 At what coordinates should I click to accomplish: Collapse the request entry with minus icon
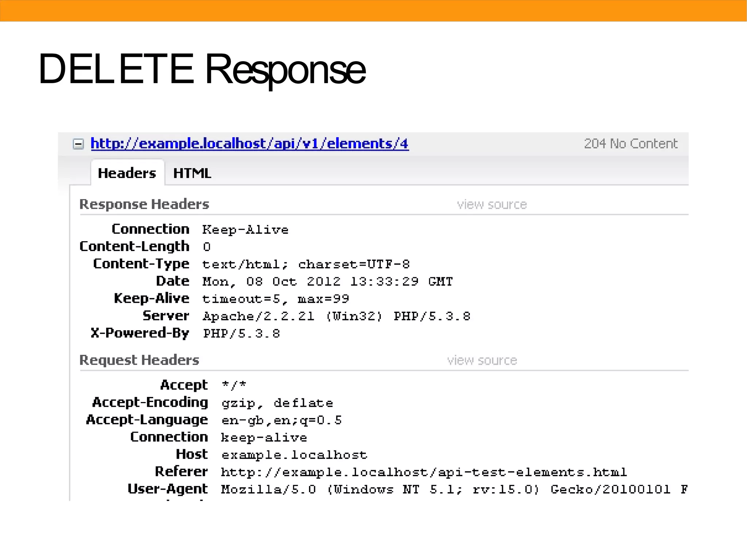(78, 144)
